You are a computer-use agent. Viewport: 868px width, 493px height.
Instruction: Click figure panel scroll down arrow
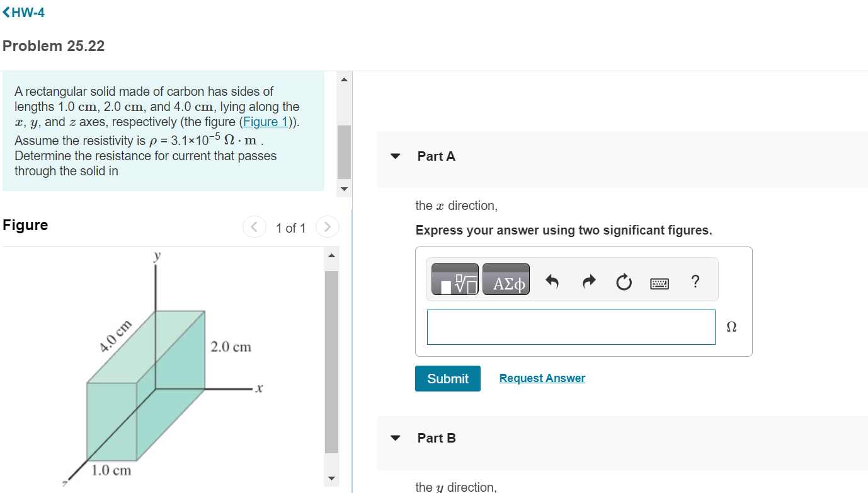331,479
